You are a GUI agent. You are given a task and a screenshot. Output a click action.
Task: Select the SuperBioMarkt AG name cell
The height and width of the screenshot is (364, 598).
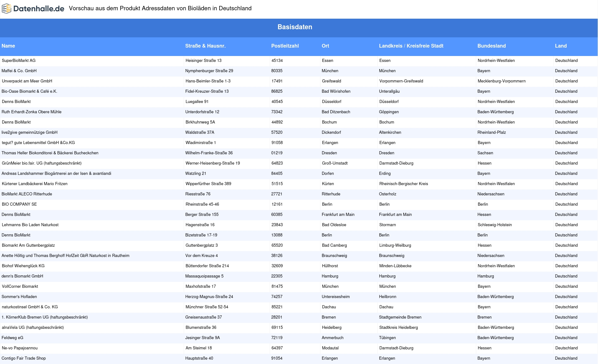[x=19, y=61]
